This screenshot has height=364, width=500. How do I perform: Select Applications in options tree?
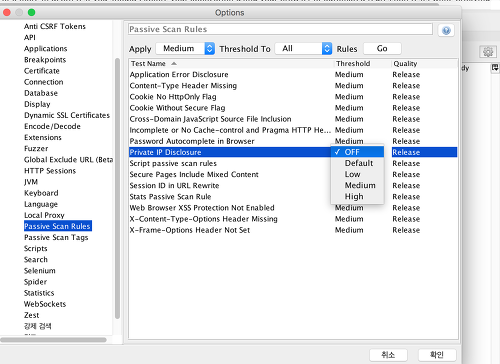pos(46,49)
